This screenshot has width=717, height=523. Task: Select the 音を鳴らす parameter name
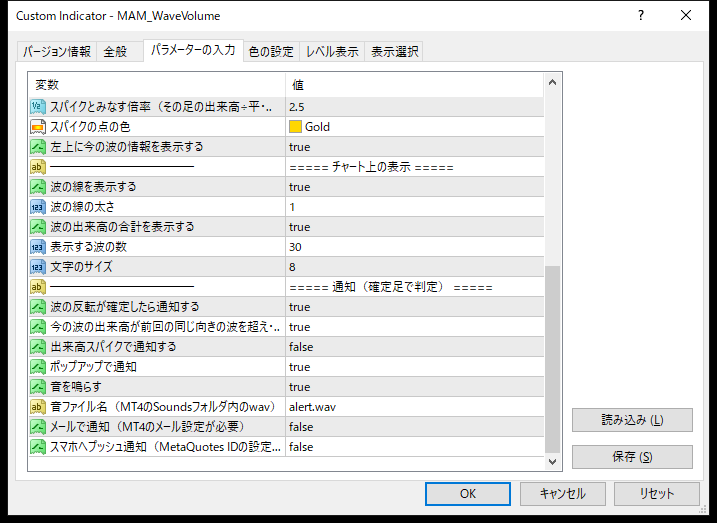(76, 387)
